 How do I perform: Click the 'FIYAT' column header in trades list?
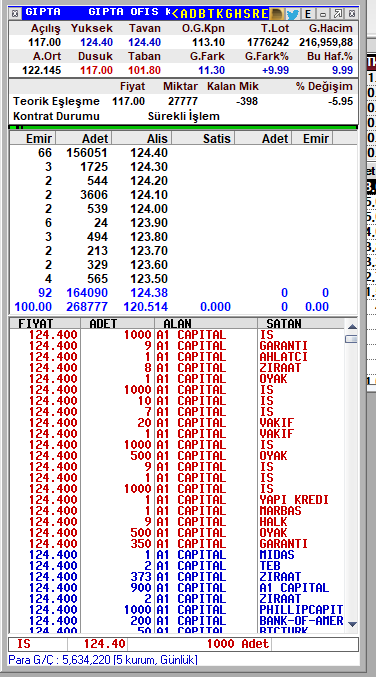pos(45,323)
